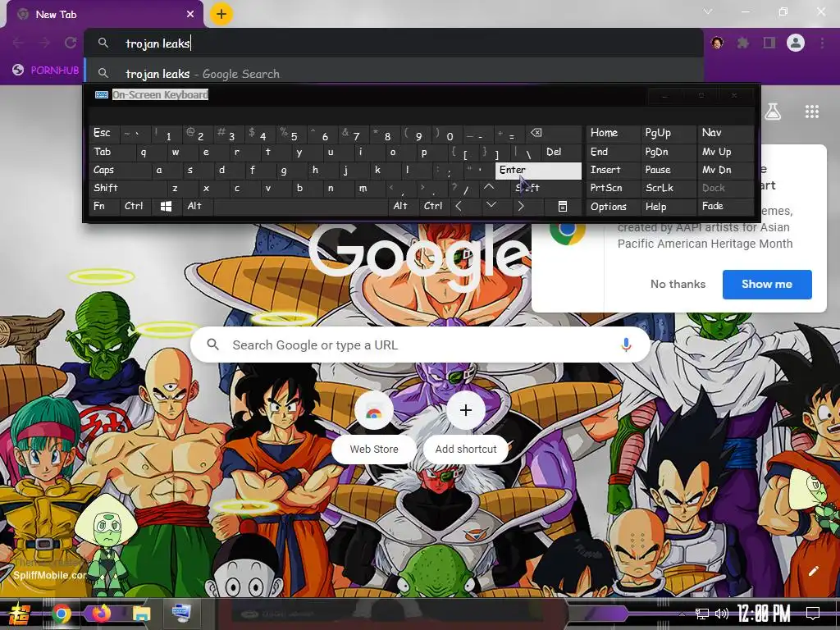
Task: Open a new tab with plus button
Action: (221, 14)
